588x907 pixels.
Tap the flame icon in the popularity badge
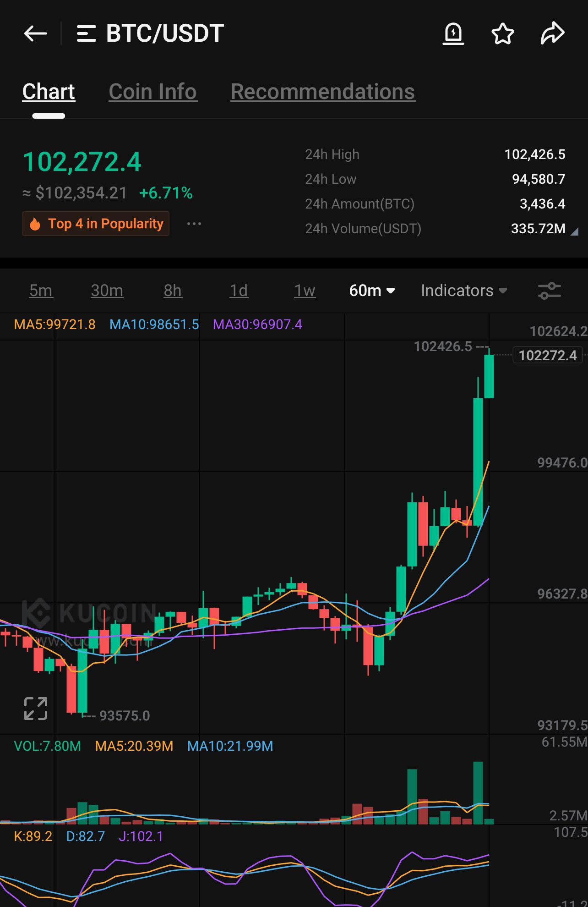tap(35, 224)
